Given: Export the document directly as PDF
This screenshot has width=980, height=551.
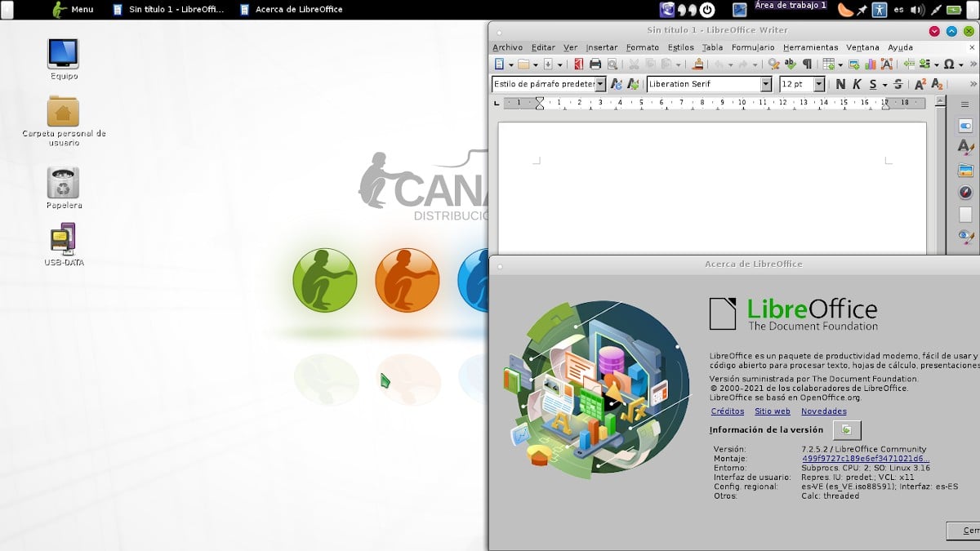Looking at the screenshot, I should pos(578,62).
